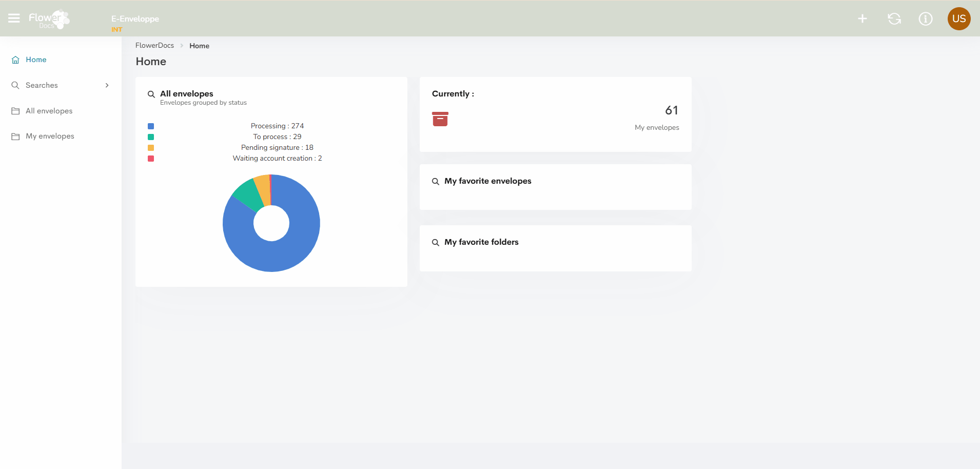Open the My favorite envelopes title

pos(488,181)
